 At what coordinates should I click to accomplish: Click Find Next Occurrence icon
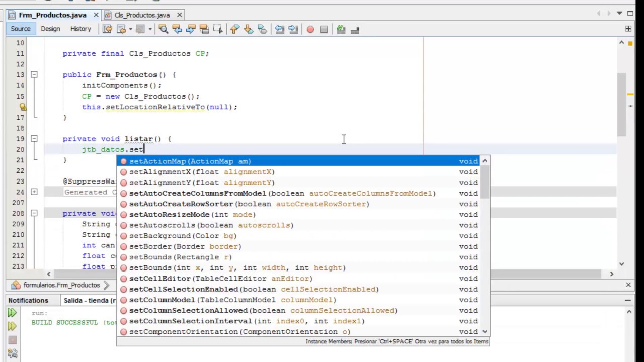pyautogui.click(x=190, y=29)
